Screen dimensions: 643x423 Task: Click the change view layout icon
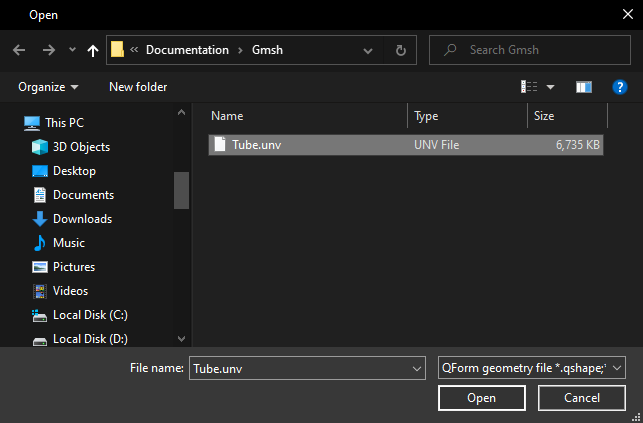(x=530, y=87)
